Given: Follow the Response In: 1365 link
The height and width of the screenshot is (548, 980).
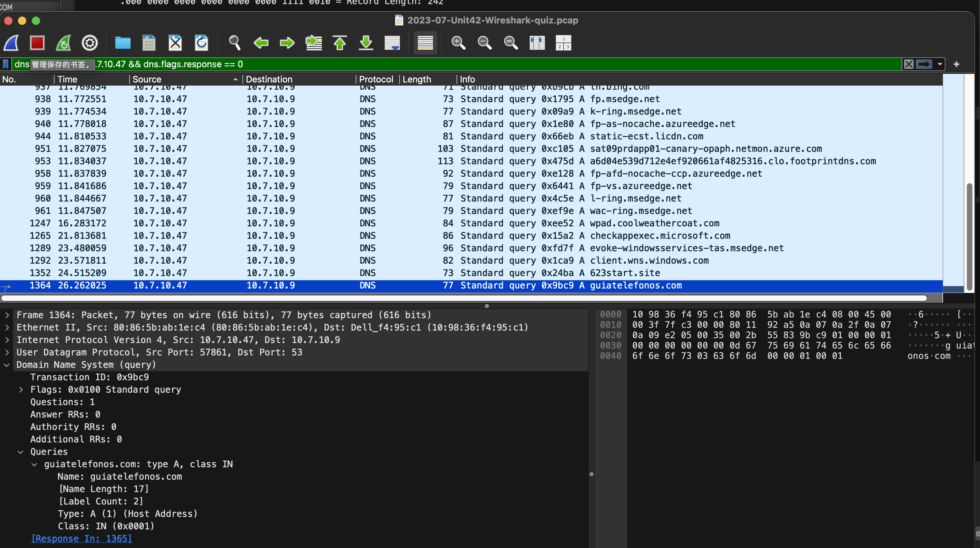Looking at the screenshot, I should pos(81,538).
